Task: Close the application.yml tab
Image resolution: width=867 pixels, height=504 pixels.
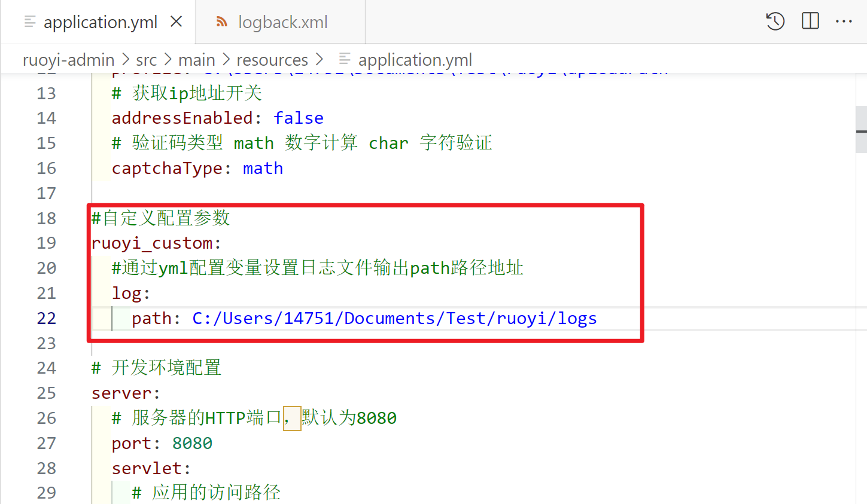Action: pyautogui.click(x=177, y=22)
